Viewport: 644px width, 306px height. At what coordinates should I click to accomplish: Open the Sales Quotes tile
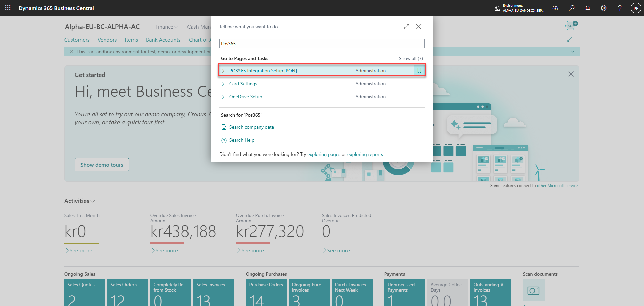pos(85,293)
